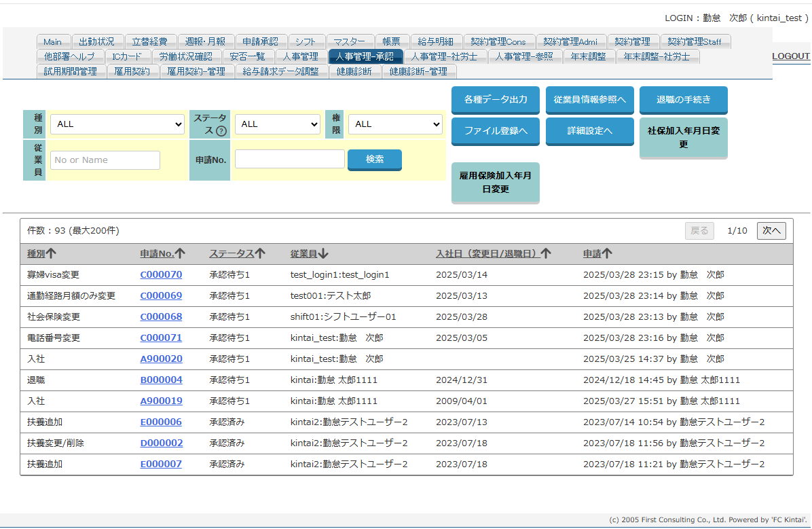The width and height of the screenshot is (812, 529).
Task: Click the 各種データ出力 button
Action: (496, 99)
